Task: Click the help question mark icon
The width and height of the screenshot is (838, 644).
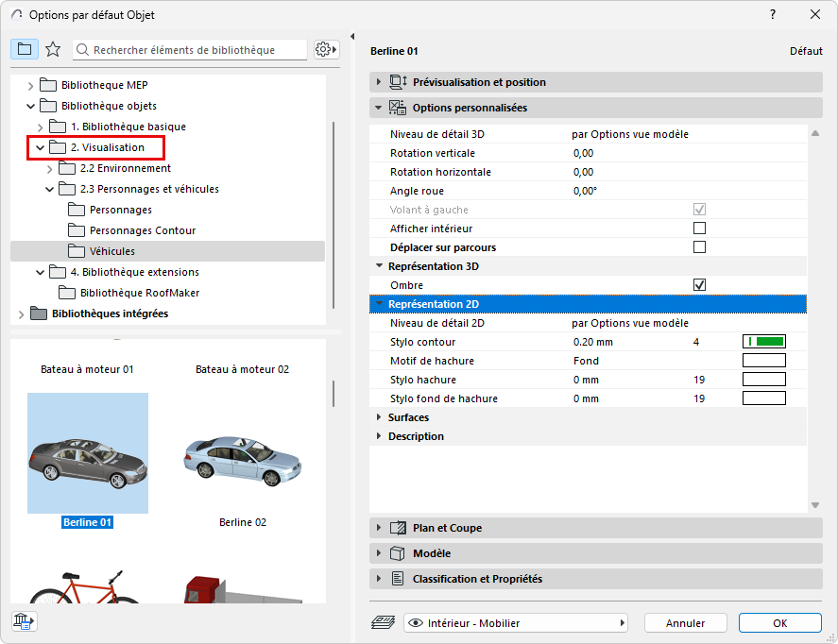Action: (772, 14)
